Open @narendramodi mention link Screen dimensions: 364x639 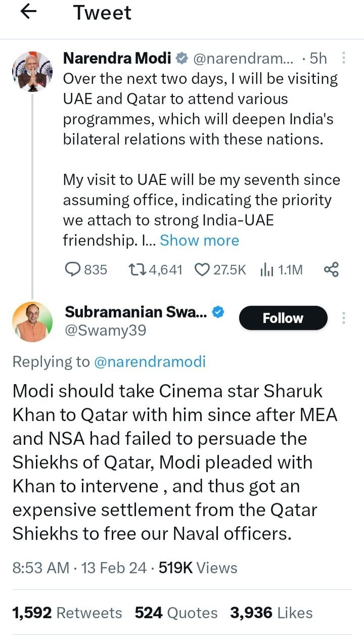point(148,362)
